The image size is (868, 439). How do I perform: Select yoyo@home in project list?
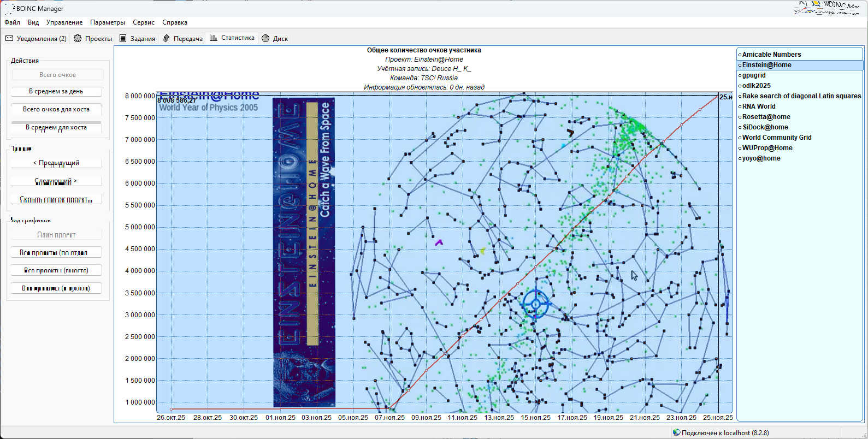coord(800,158)
